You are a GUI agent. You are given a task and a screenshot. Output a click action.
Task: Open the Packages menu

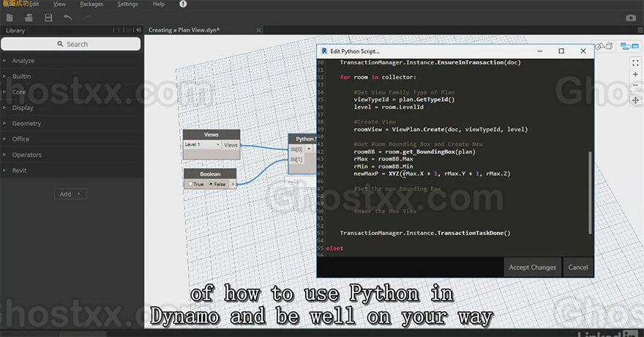(x=91, y=4)
